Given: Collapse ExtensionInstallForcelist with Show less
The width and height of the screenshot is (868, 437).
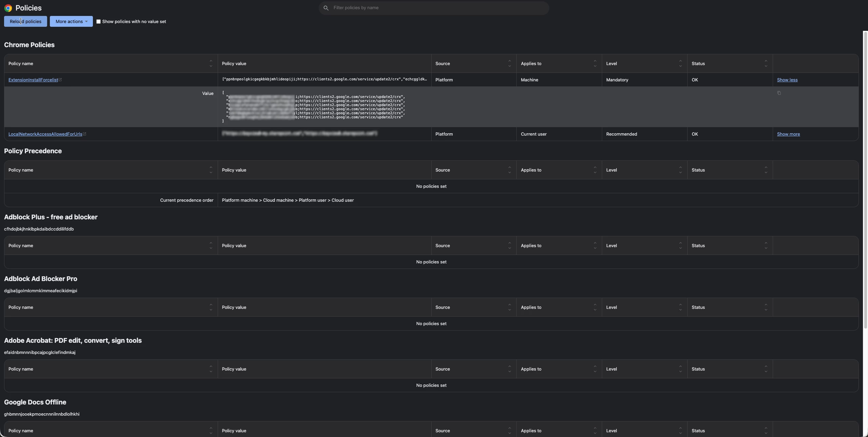Looking at the screenshot, I should [x=787, y=80].
